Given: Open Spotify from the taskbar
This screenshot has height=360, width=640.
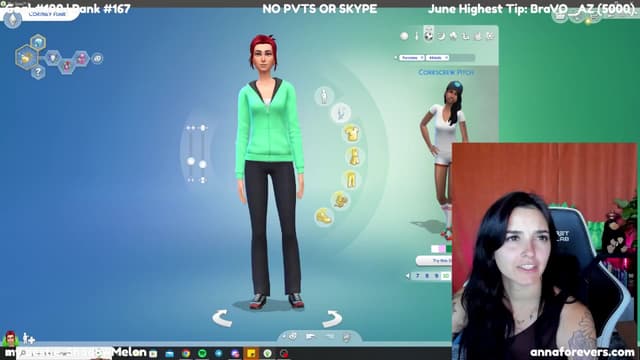Looking at the screenshot, I should coord(202,353).
